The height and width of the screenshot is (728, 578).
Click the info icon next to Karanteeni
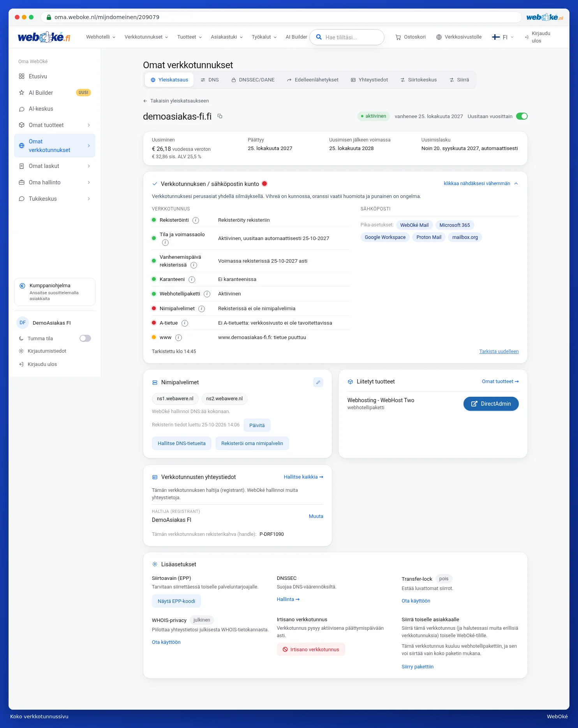tap(192, 279)
